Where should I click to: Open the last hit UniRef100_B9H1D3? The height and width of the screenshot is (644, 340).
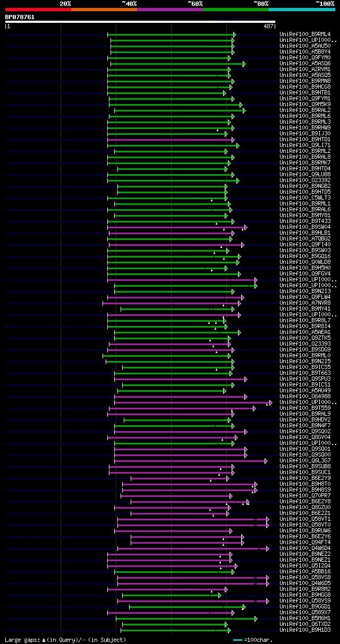305,630
